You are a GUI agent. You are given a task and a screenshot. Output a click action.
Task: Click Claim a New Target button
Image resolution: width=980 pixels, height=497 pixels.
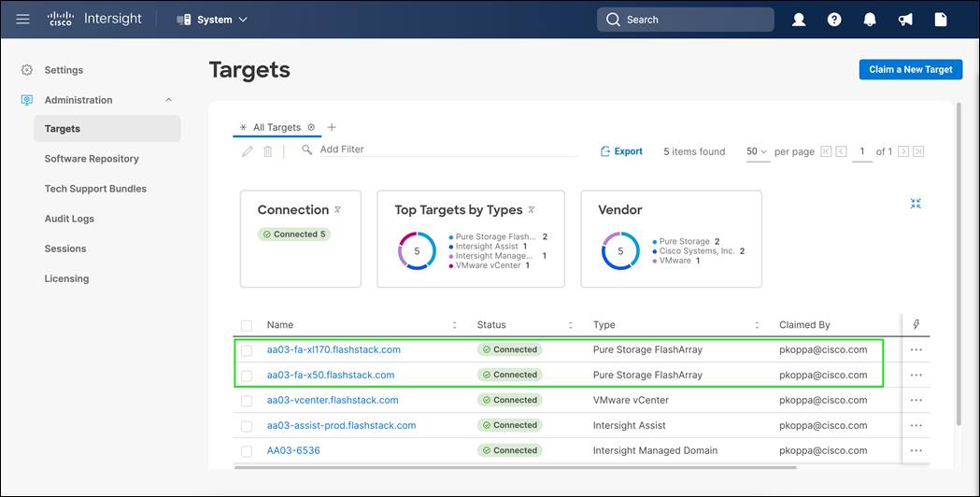911,69
